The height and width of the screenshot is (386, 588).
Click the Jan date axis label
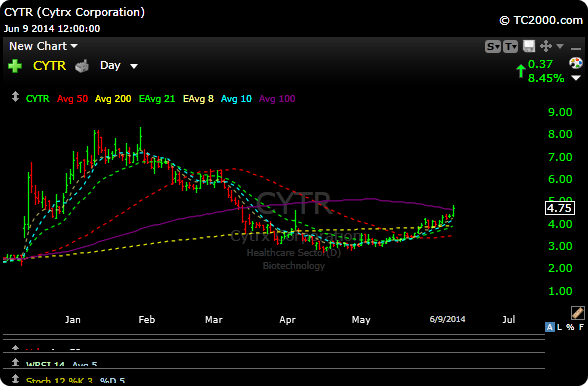click(73, 320)
